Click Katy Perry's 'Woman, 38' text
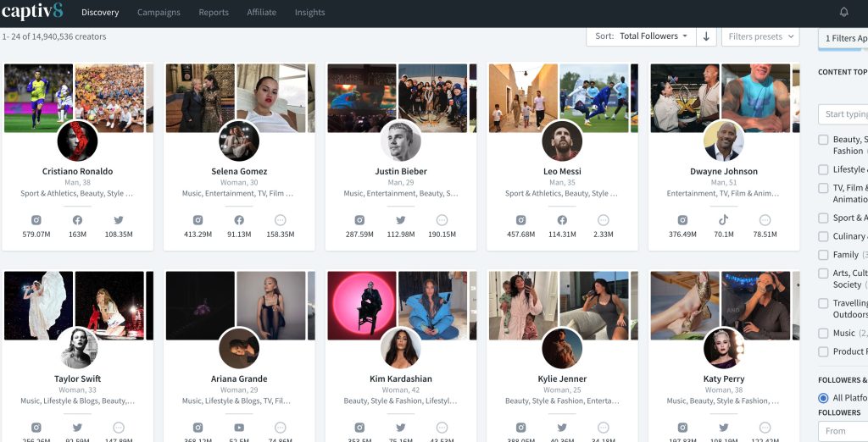868x442 pixels. (x=724, y=390)
